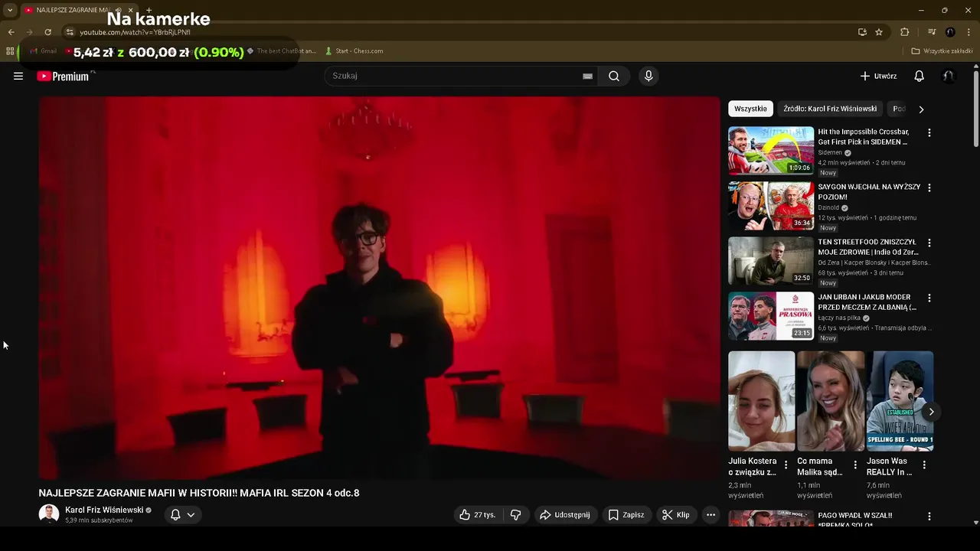
Task: Open the Chrome extensions puzzle icon
Action: tap(904, 32)
